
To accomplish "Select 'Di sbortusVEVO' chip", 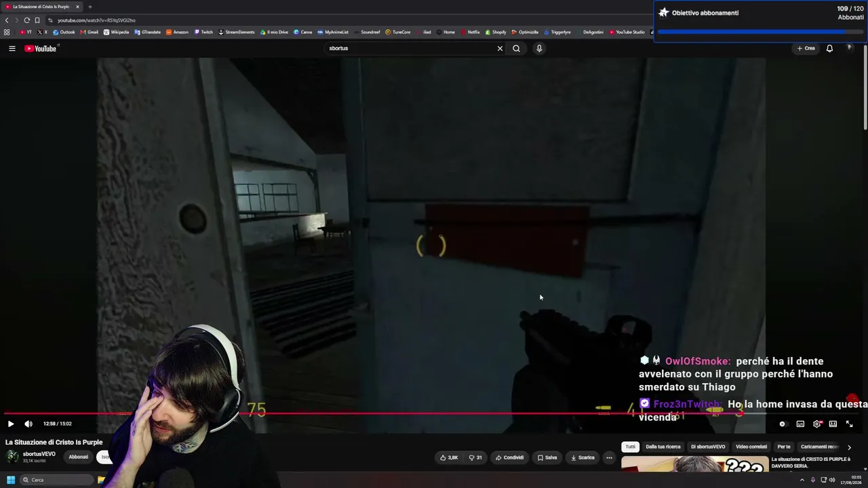I will [708, 447].
